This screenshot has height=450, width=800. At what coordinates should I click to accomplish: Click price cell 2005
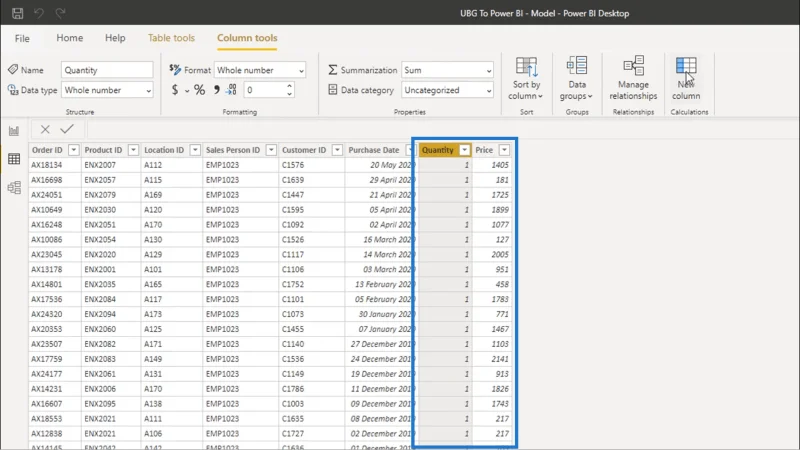pyautogui.click(x=492, y=254)
